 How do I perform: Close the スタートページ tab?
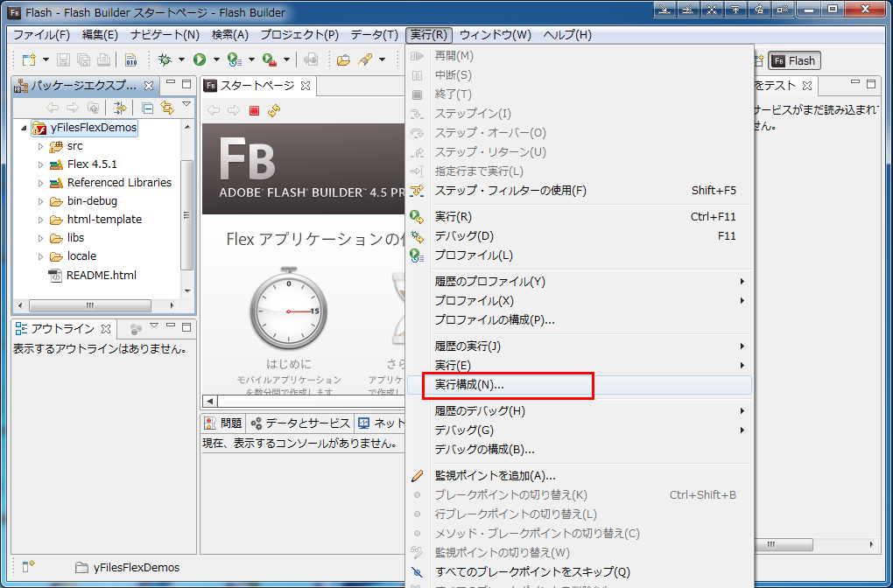[306, 86]
